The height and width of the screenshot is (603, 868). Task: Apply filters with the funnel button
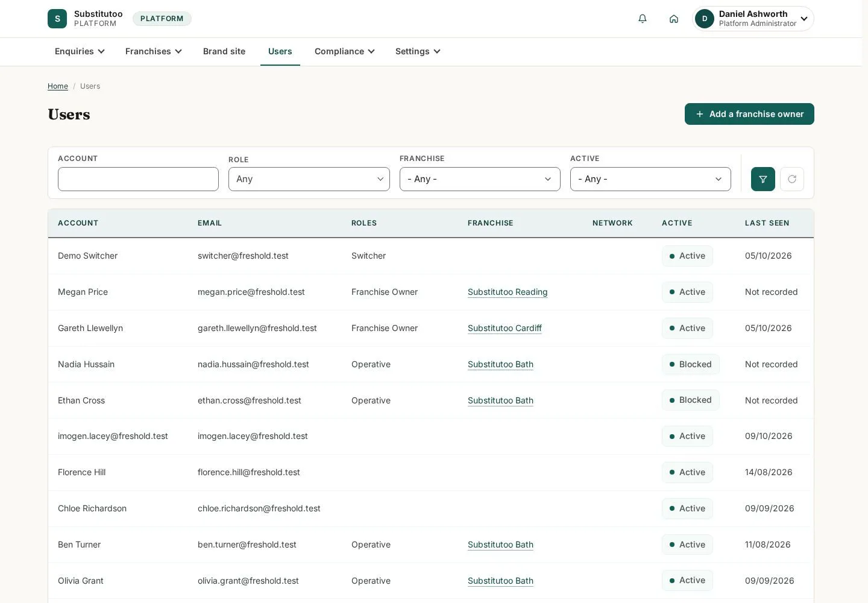click(x=763, y=179)
